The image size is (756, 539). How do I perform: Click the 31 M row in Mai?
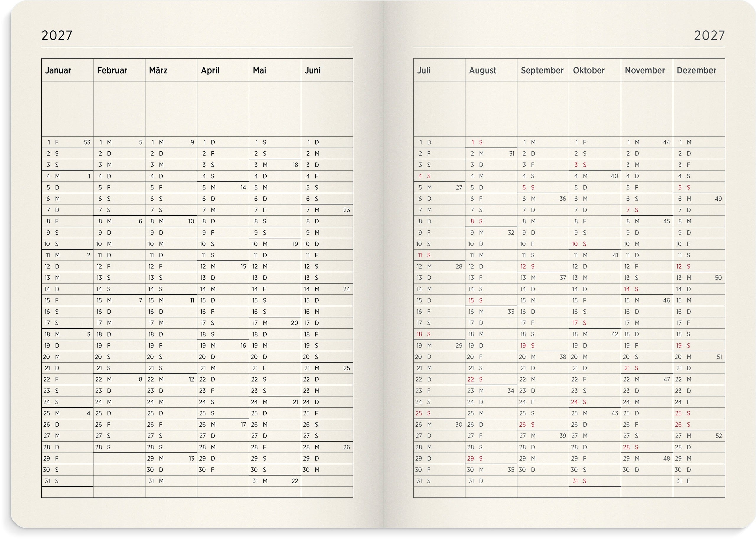(261, 481)
